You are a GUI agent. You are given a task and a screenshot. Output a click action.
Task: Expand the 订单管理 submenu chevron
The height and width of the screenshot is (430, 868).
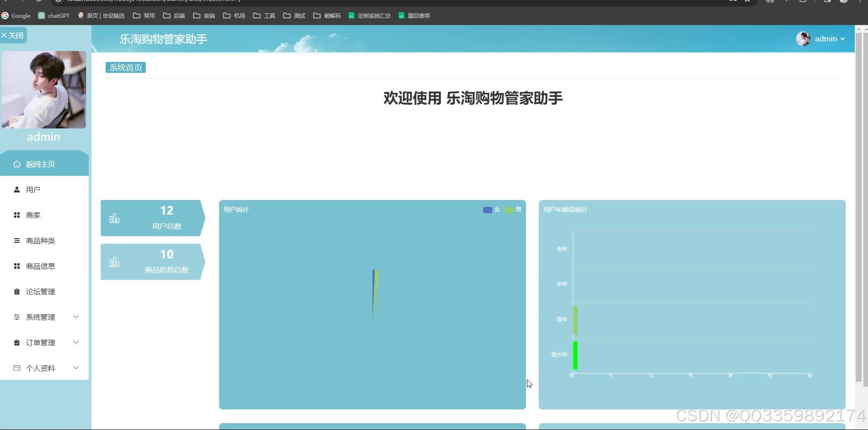[76, 342]
